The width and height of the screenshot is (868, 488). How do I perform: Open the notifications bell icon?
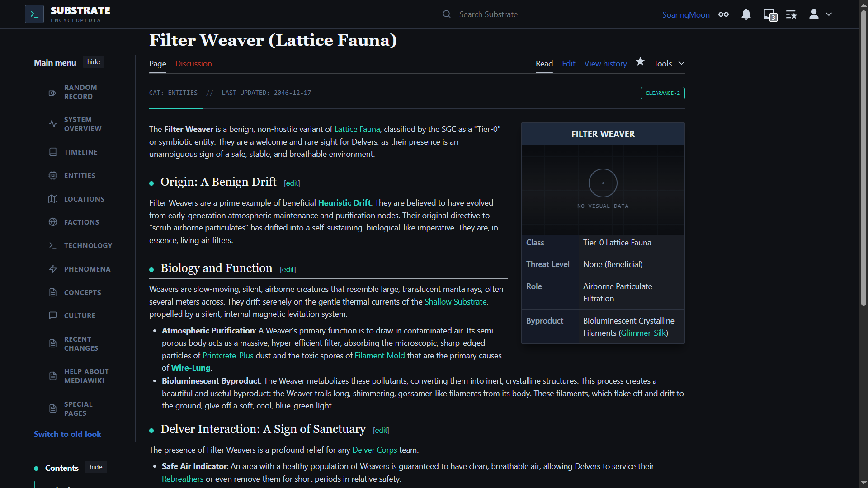746,14
